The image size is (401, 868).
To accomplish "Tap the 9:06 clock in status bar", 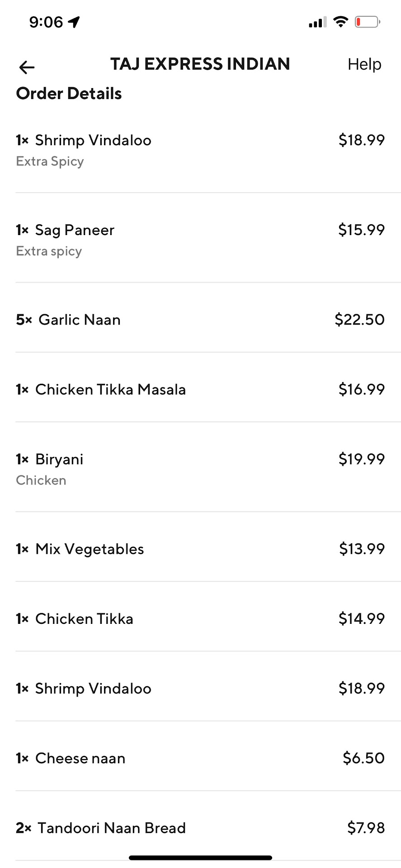I will [46, 22].
